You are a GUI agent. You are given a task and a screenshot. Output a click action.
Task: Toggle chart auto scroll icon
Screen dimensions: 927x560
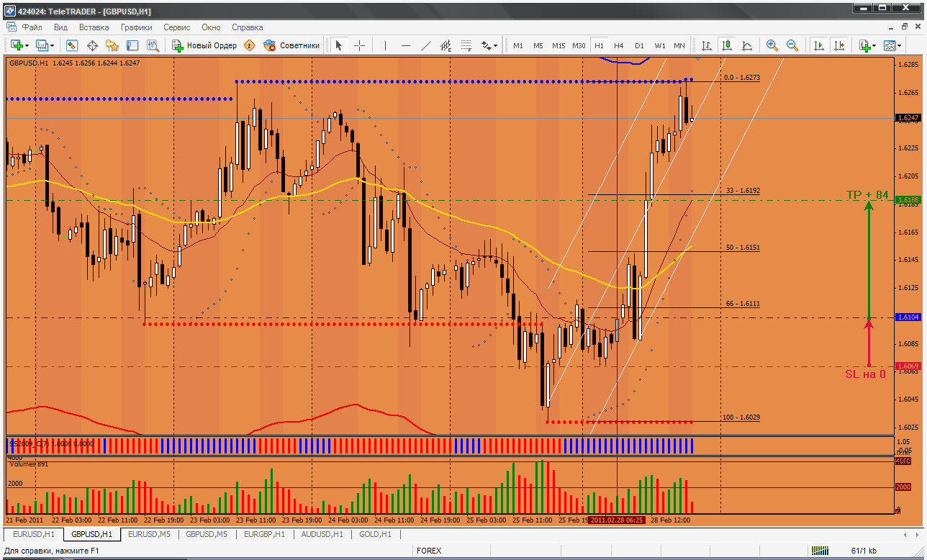818,45
